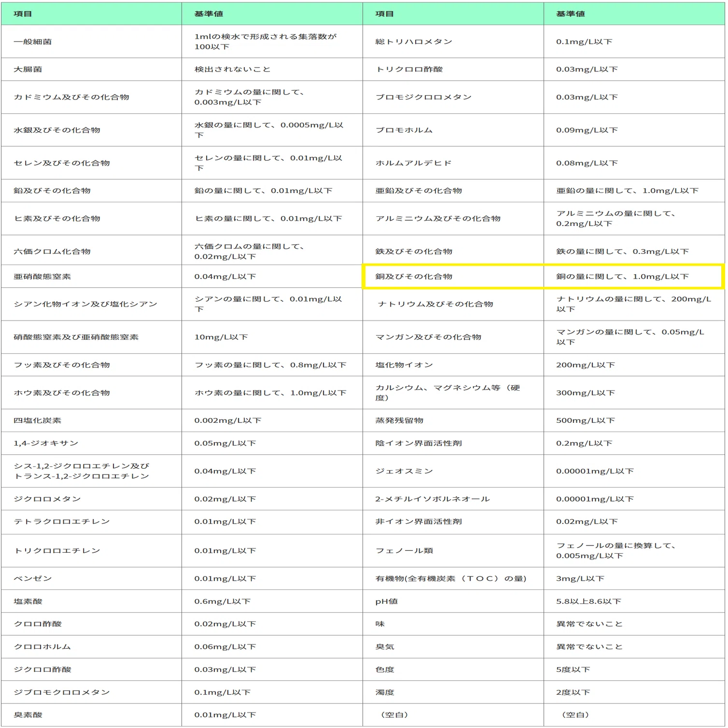Select ジクロロメタン row label
The width and height of the screenshot is (728, 728).
pos(47,499)
